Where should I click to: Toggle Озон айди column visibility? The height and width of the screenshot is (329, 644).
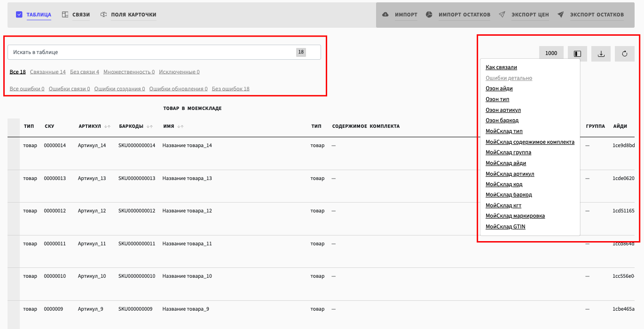(499, 88)
